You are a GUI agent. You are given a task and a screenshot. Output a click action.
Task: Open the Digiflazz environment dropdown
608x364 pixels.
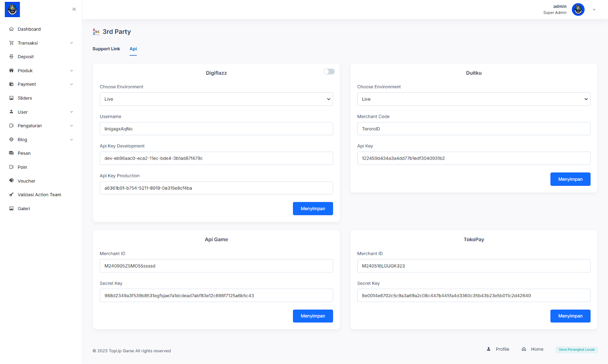[x=216, y=99]
